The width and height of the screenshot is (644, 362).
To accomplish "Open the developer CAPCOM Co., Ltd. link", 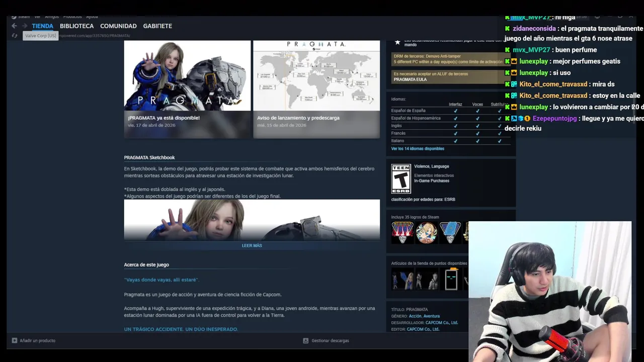I will click(x=442, y=323).
